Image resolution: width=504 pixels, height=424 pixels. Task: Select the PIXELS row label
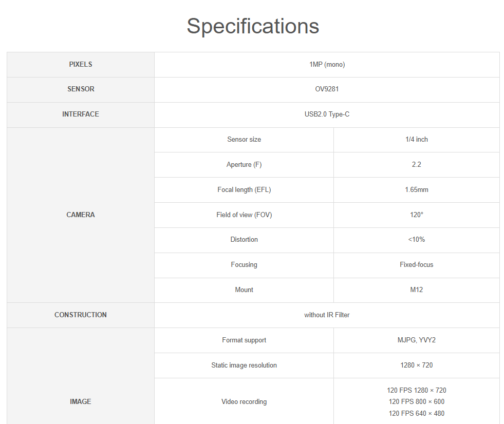coord(81,64)
